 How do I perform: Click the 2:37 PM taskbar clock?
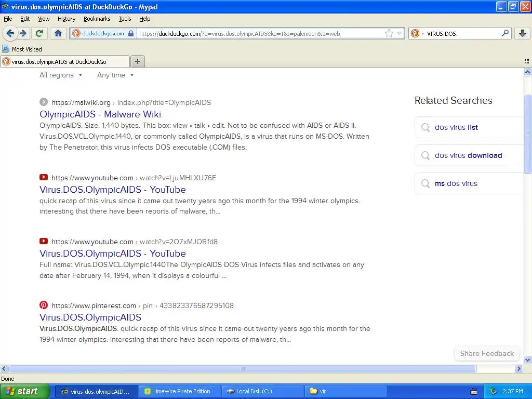click(x=513, y=391)
